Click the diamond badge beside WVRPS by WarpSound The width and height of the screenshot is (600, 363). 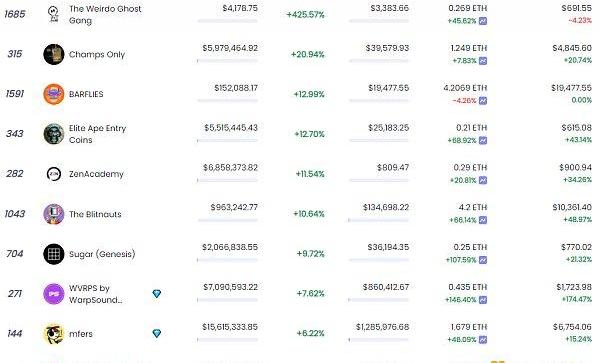(x=157, y=294)
